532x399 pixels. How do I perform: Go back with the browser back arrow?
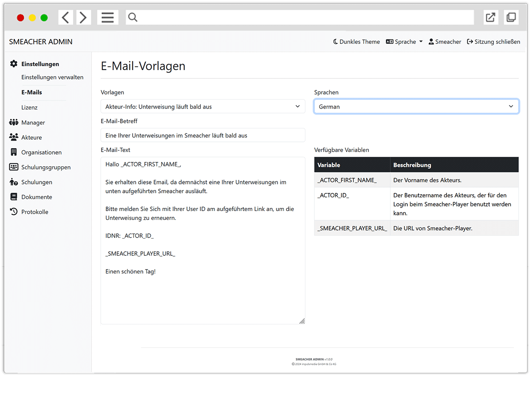[x=66, y=17]
